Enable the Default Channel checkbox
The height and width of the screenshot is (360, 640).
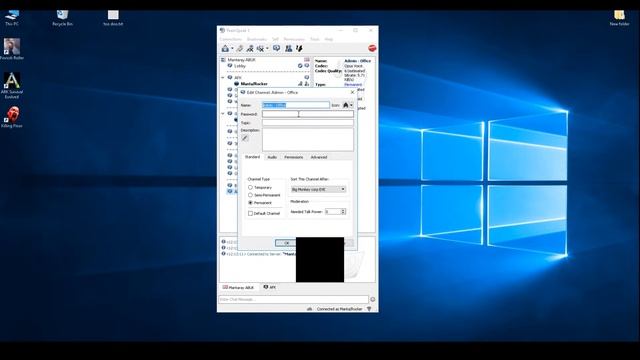click(x=250, y=213)
